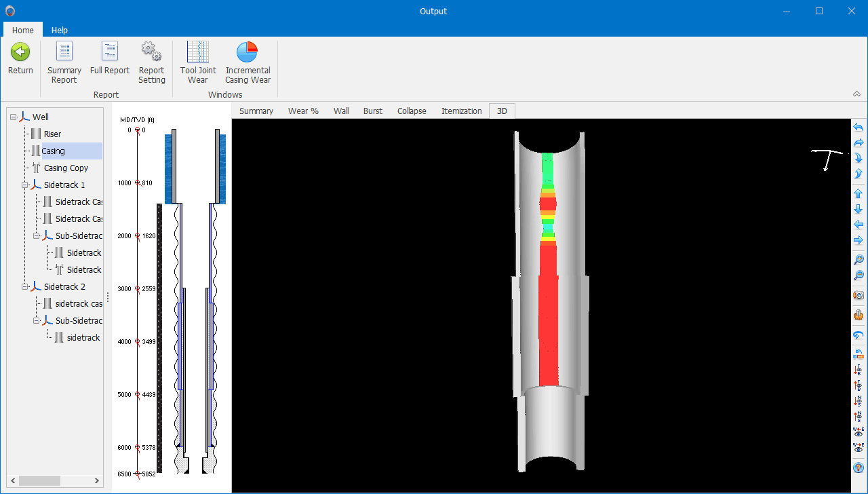Viewport: 868px width, 494px height.
Task: Pan the 3D view up arrow
Action: coord(859,194)
